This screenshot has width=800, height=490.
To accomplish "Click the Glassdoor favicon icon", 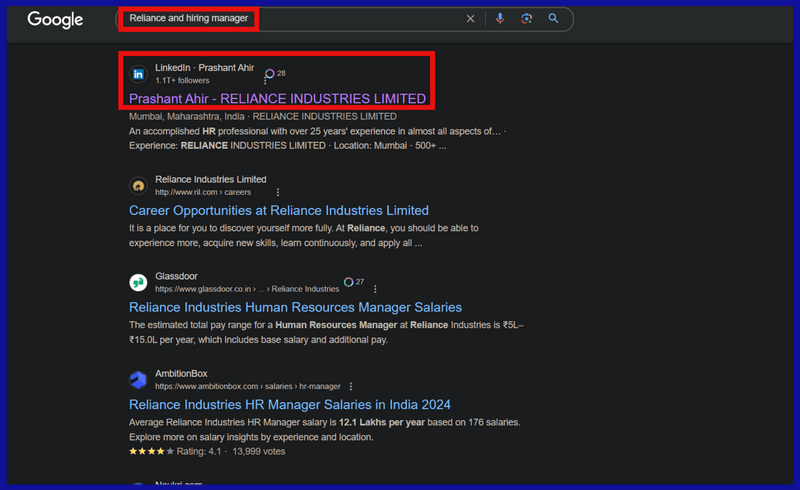I will (138, 283).
